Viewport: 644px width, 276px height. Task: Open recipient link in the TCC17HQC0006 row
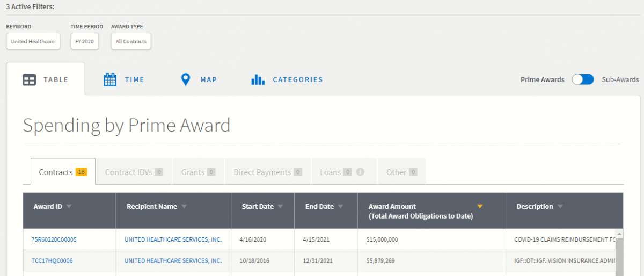[173, 261]
